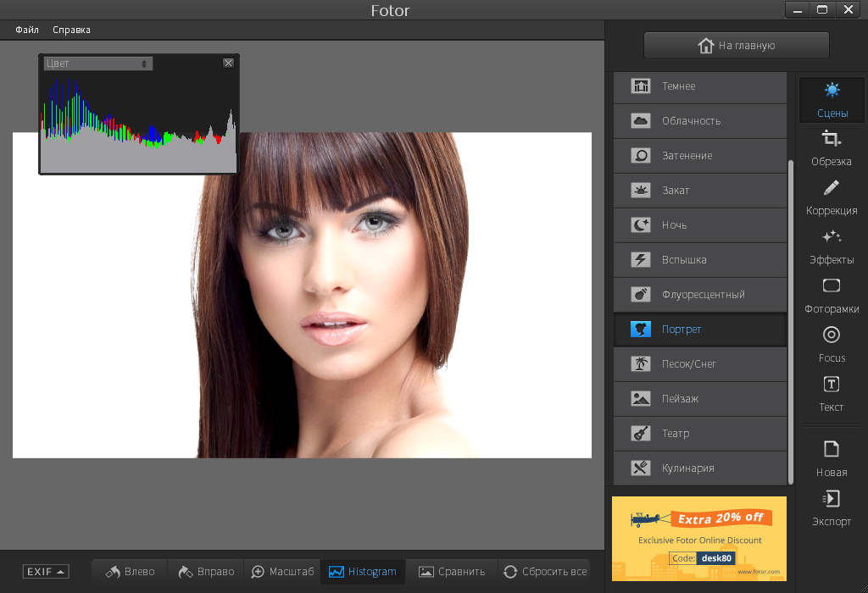
Task: Create a new image with Новая
Action: click(x=831, y=459)
